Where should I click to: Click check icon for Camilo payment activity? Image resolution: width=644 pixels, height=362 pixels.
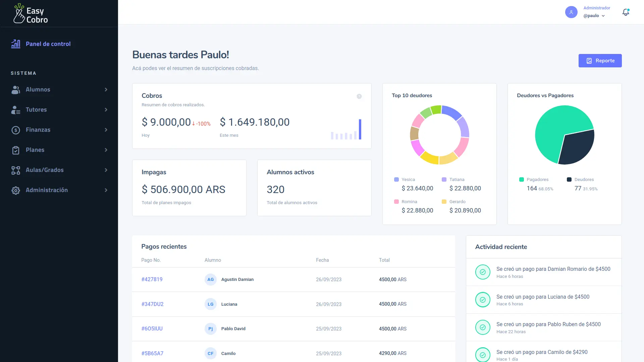(483, 355)
